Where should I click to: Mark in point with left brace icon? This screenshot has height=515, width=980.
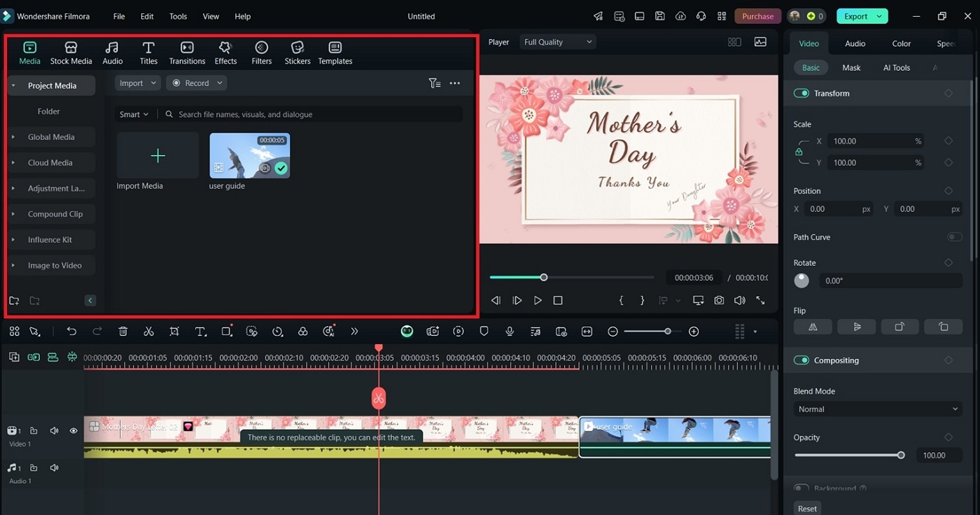pos(621,300)
